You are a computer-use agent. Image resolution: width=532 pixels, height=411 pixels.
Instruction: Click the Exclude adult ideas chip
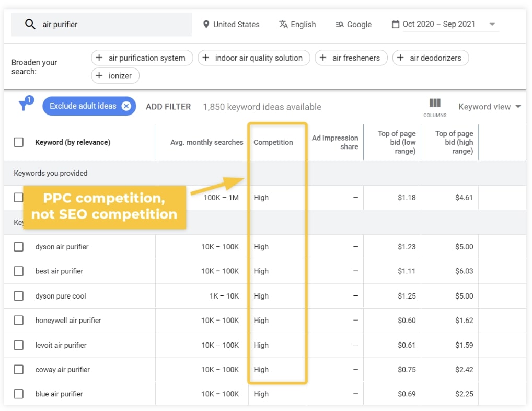(x=89, y=106)
